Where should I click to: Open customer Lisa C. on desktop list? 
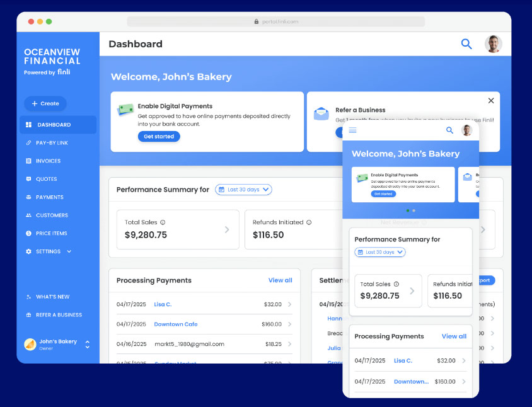(163, 304)
